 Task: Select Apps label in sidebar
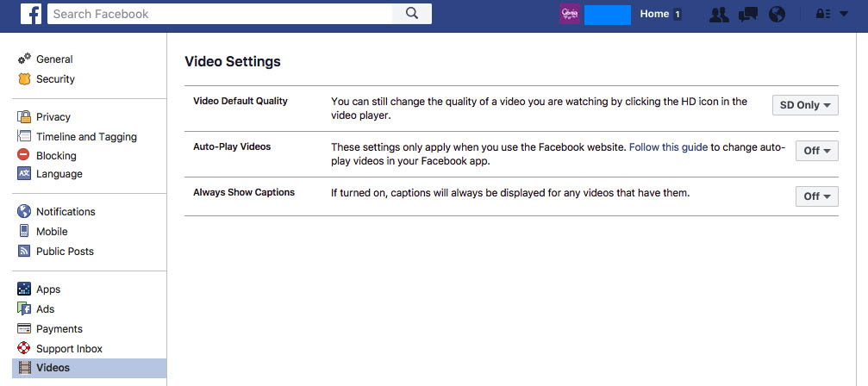pos(48,289)
